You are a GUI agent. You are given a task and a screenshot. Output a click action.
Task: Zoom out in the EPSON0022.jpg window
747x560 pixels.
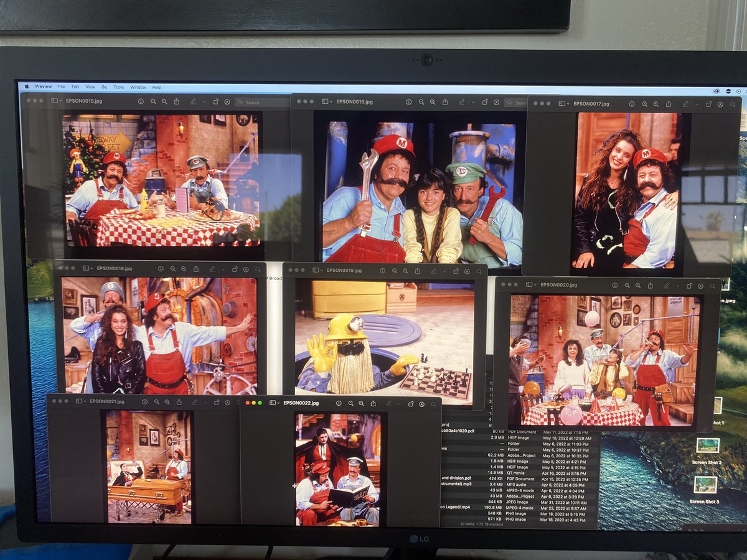(x=352, y=403)
